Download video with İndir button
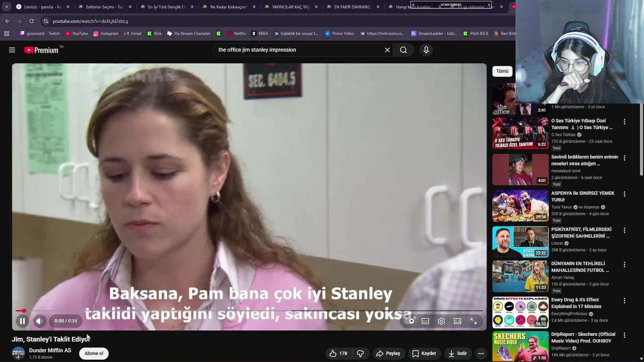This screenshot has width=644, height=362. point(458,353)
